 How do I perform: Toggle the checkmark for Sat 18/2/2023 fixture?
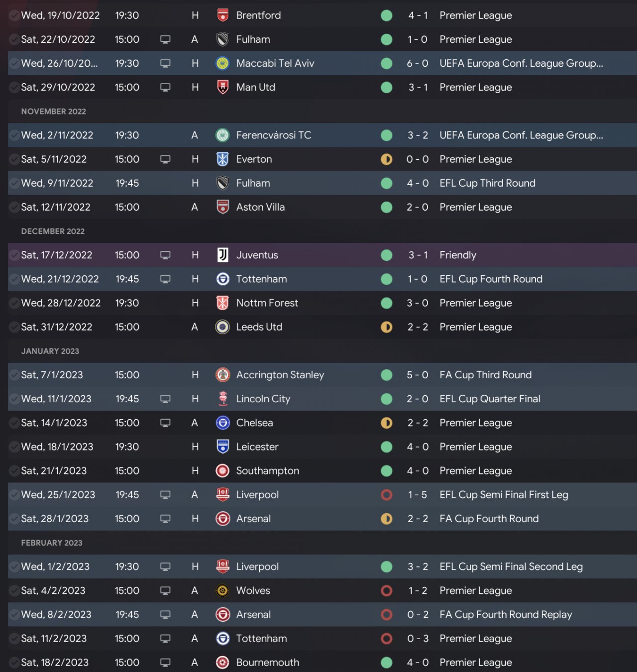pos(14,663)
